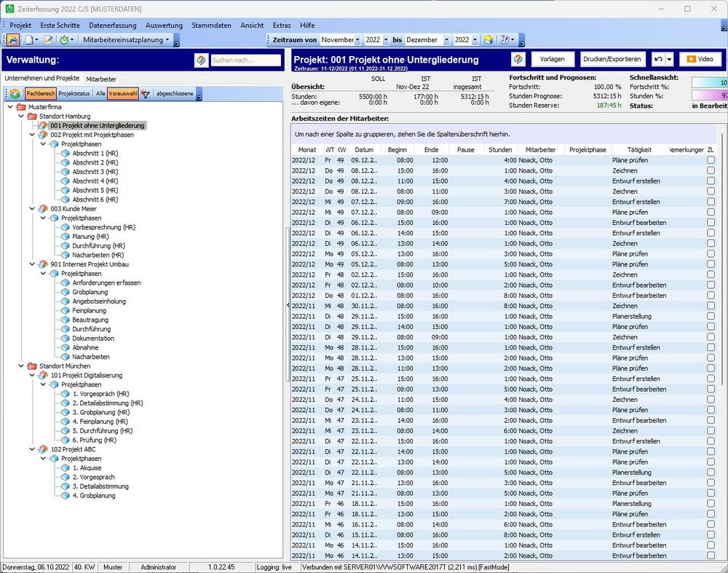
Task: Click the help icon left of Vorlagen
Action: (518, 60)
